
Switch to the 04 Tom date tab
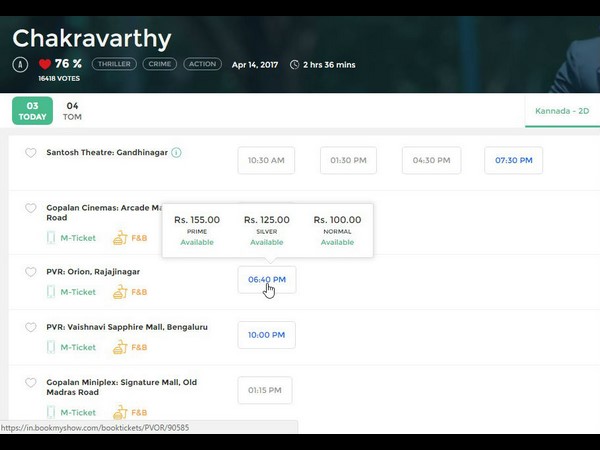pyautogui.click(x=72, y=111)
